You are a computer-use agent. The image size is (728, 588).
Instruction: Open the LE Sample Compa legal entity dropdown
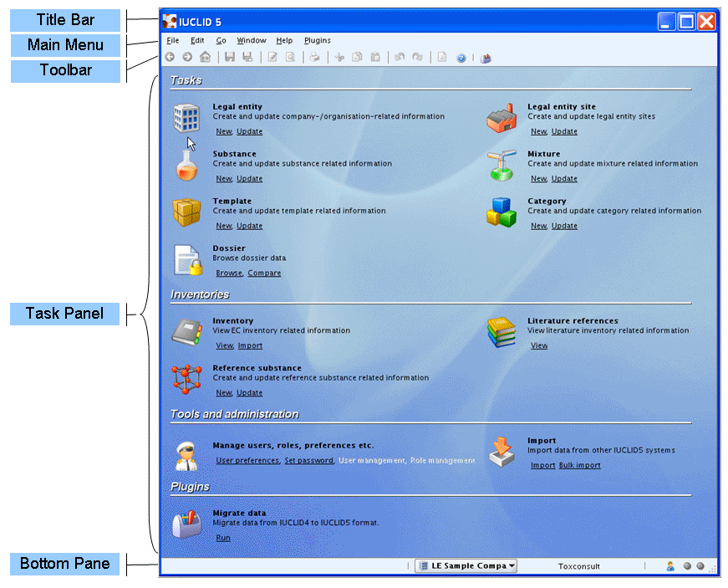pyautogui.click(x=466, y=565)
